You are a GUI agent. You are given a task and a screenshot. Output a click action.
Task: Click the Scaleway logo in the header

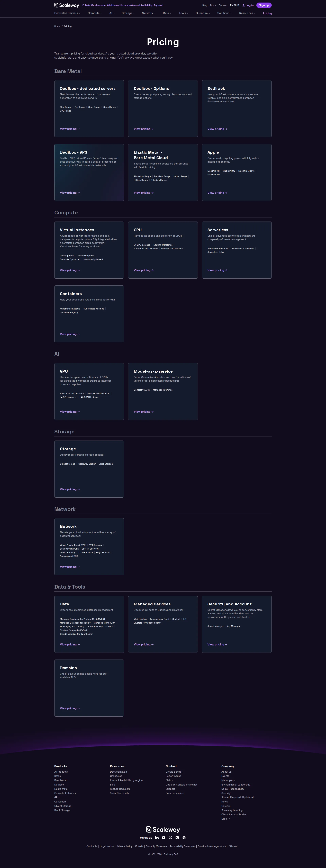[66, 5]
